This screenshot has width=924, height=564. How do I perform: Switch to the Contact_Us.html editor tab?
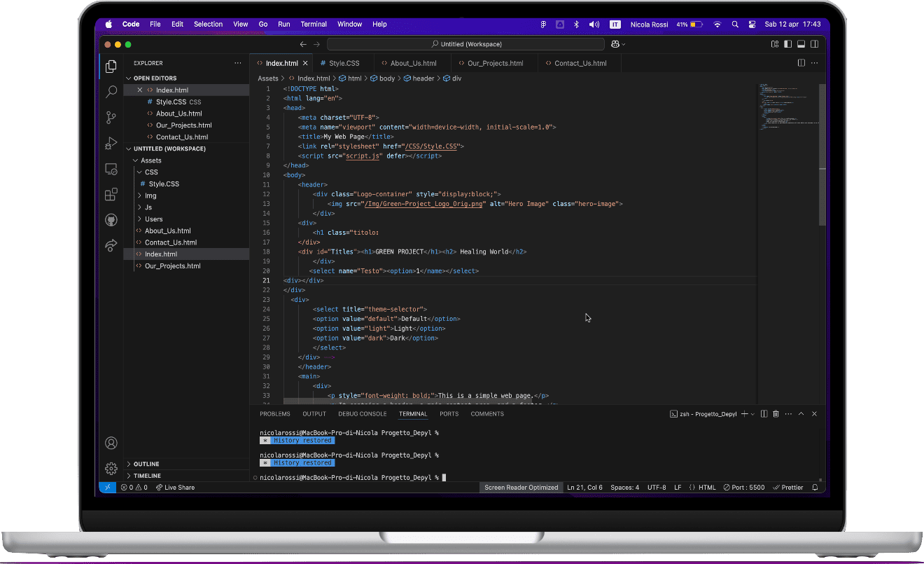[580, 63]
